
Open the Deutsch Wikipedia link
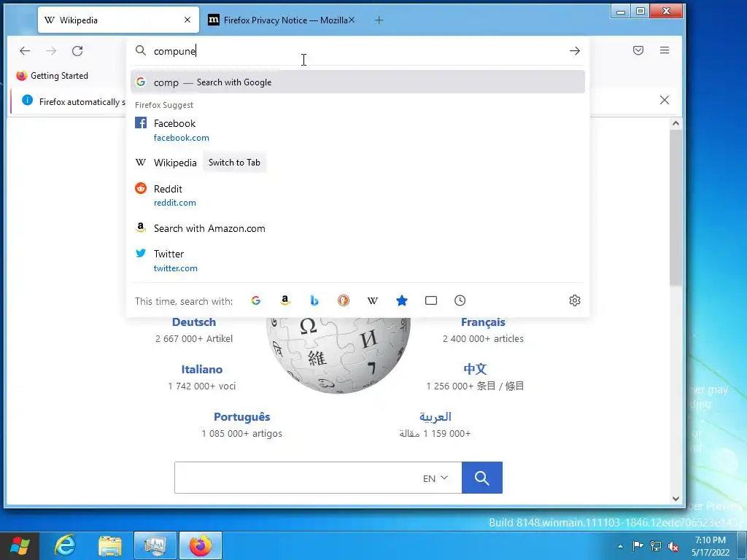pyautogui.click(x=194, y=322)
